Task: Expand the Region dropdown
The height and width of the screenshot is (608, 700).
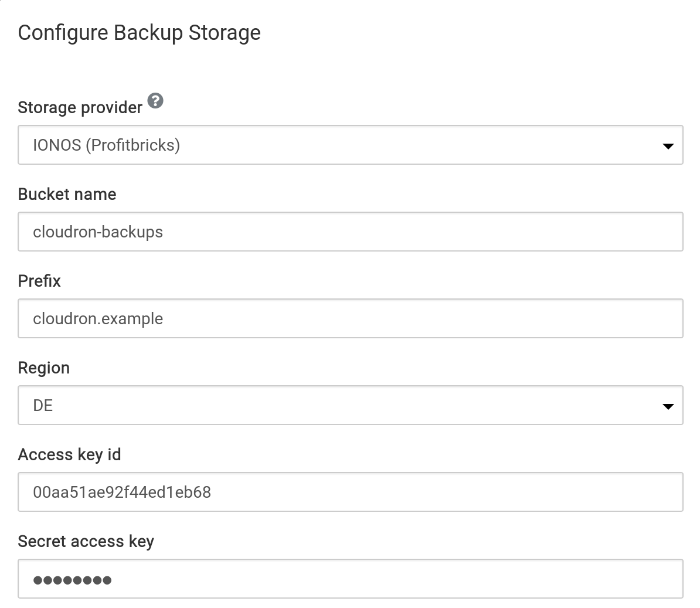Action: pos(350,405)
